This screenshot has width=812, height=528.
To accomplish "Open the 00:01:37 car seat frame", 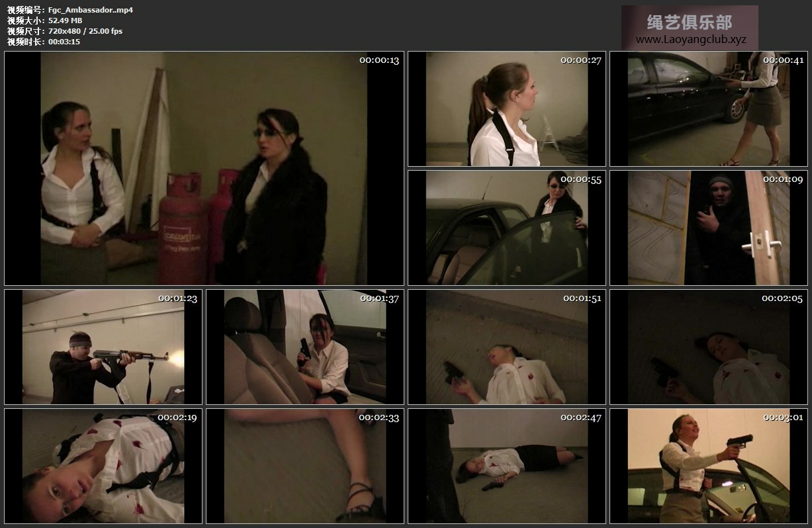I will pyautogui.click(x=304, y=347).
